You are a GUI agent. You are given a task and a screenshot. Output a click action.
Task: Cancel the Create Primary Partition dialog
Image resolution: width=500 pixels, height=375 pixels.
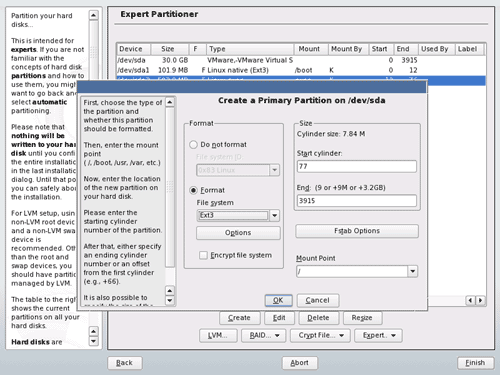click(x=318, y=300)
